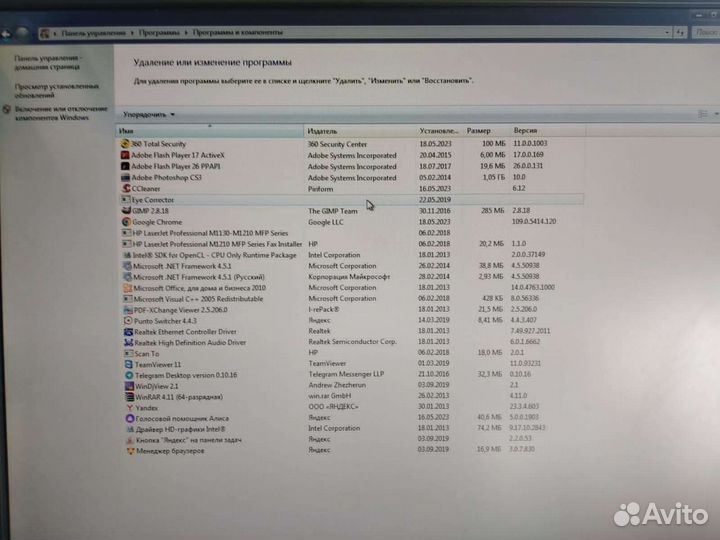This screenshot has height=540, width=720.
Task: Click the publisher cell "Telegram Messenger LLP"
Action: 346,374
